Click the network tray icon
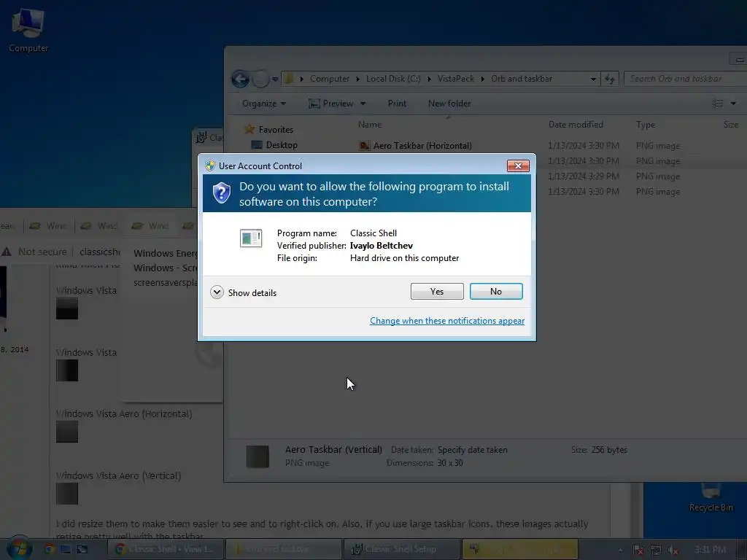Viewport: 747px width, 560px height. [656, 550]
